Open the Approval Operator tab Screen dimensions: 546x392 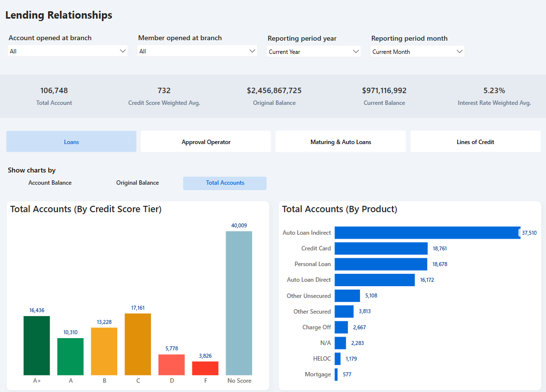[x=206, y=142]
